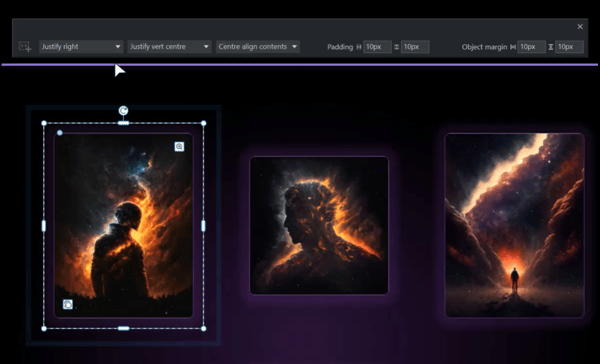
Task: Click the Object margin vertical field
Action: 569,47
